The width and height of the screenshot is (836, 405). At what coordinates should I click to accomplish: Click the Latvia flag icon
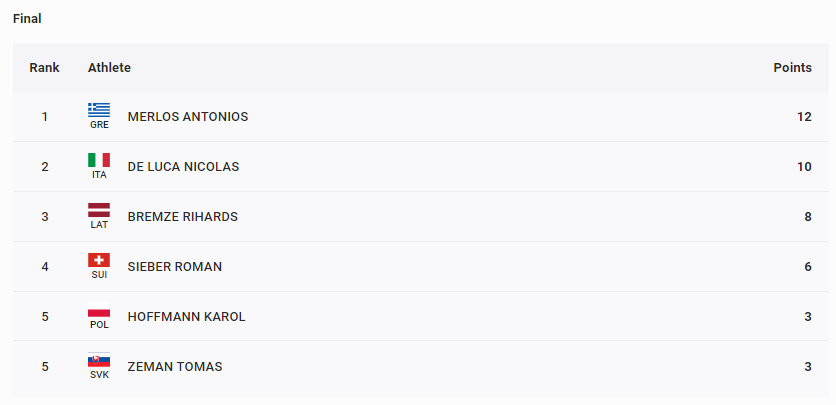click(99, 210)
